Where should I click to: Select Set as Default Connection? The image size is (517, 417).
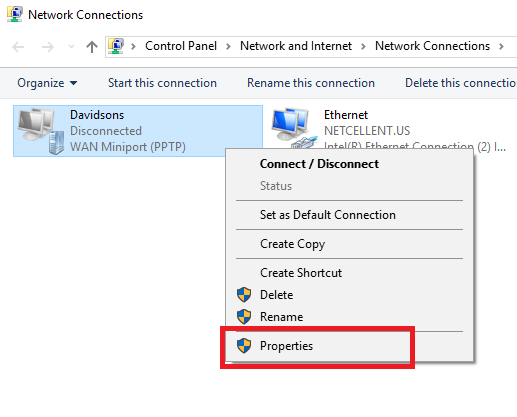click(328, 215)
